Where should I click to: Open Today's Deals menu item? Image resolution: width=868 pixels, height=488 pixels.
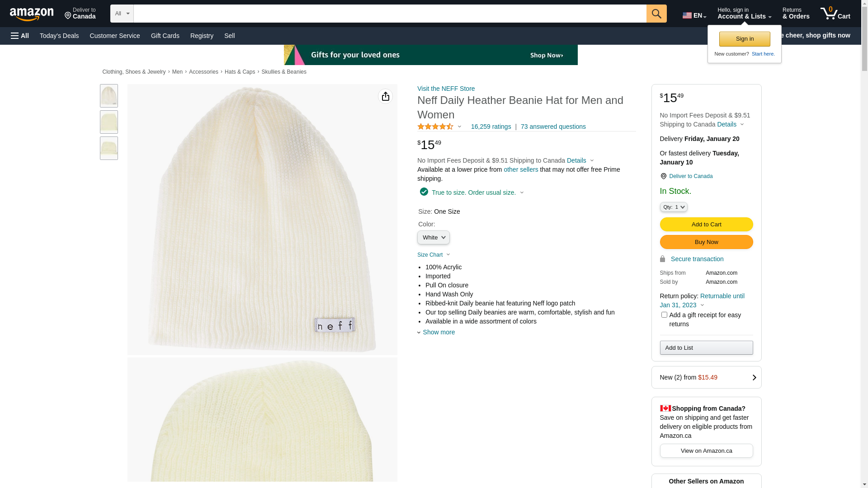click(x=59, y=36)
